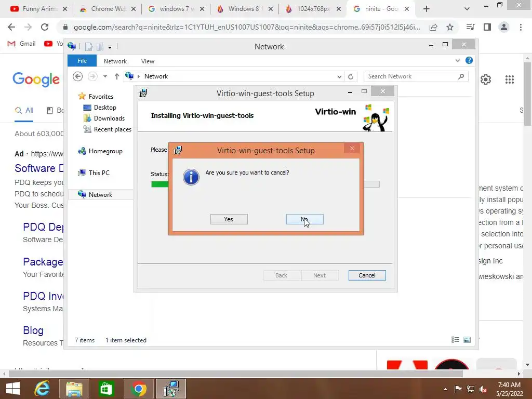Open the Network ribbon tab
Viewport: 532px width, 399px height.
115,61
